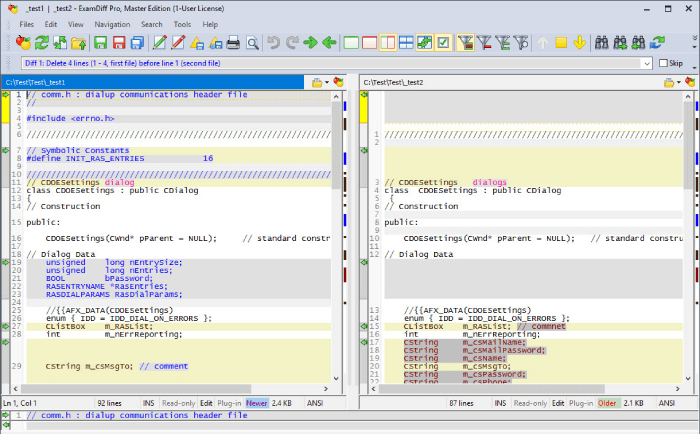Screen dimensions: 700x434
Task: Click the Print toolbar icon
Action: coord(233,43)
